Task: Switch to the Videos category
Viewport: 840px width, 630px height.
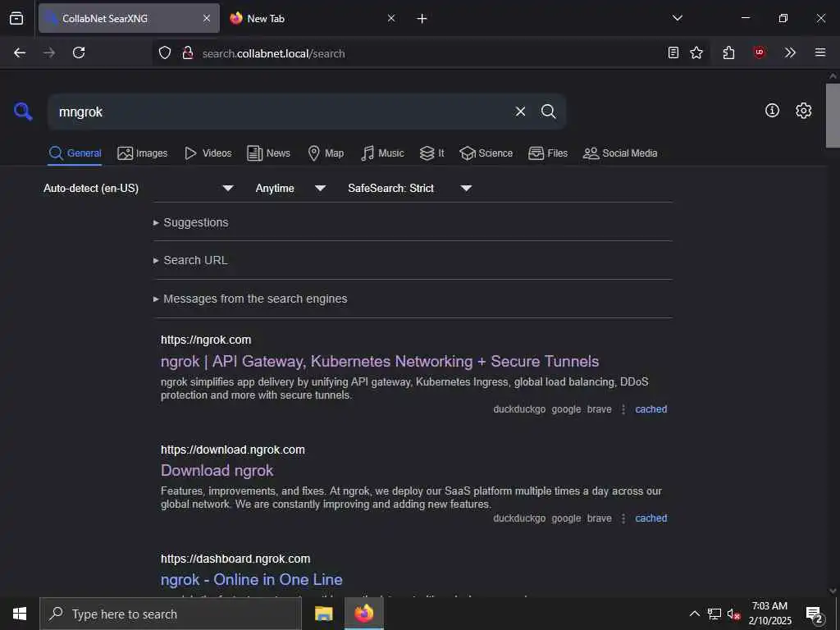Action: (x=208, y=153)
